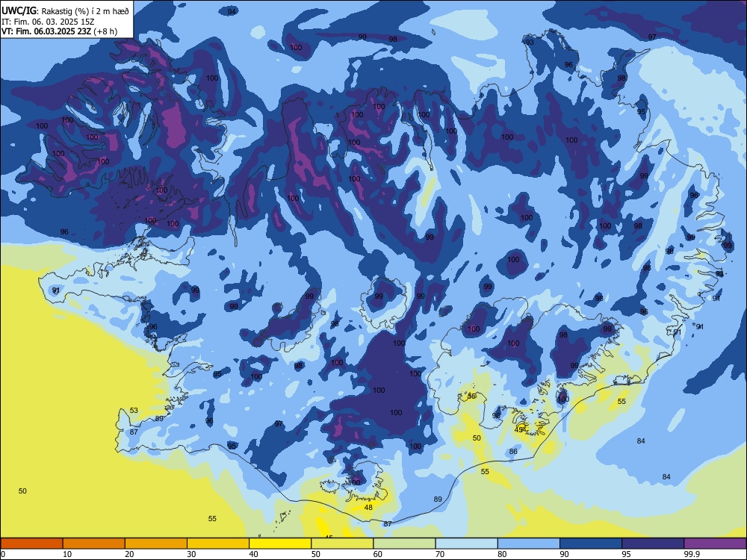Viewport: 747px width, 560px height.
Task: Select the 30–40 amber legend swatch
Action: (x=217, y=544)
